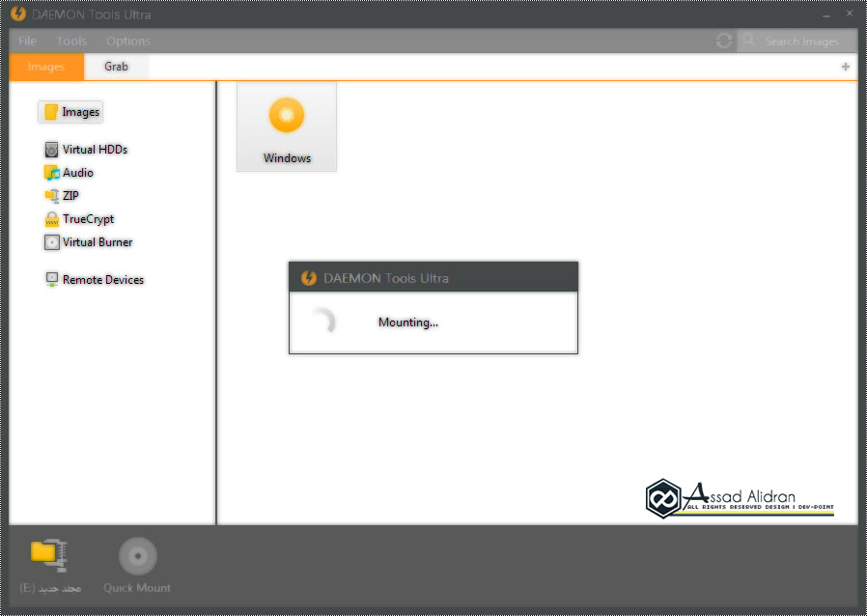Click the mounted drive (E:) icon
This screenshot has width=867, height=616.
pos(50,554)
